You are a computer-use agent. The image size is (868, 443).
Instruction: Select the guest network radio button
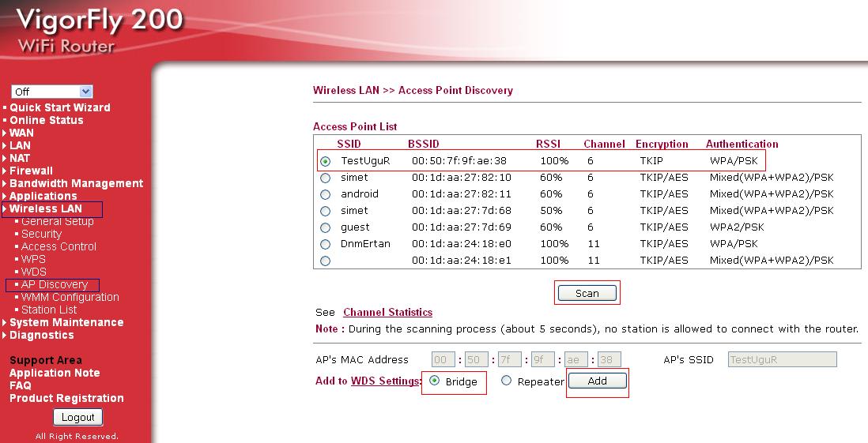pos(325,227)
